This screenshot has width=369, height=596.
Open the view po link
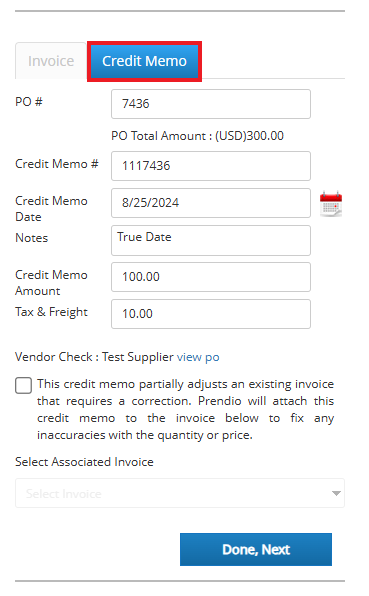click(198, 357)
